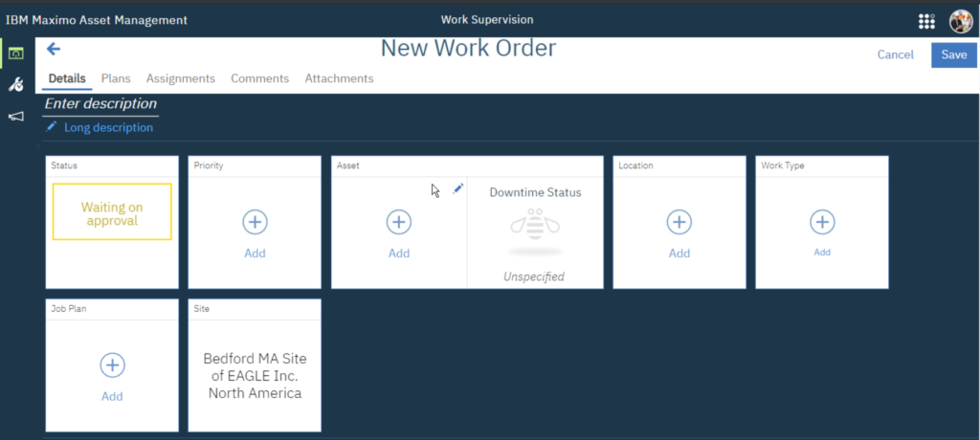Click the Job Plan card label
980x440 pixels.
point(68,309)
